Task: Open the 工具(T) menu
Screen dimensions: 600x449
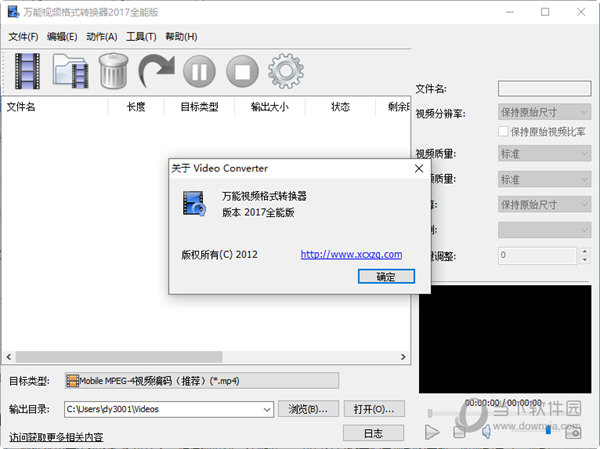Action: click(x=141, y=37)
